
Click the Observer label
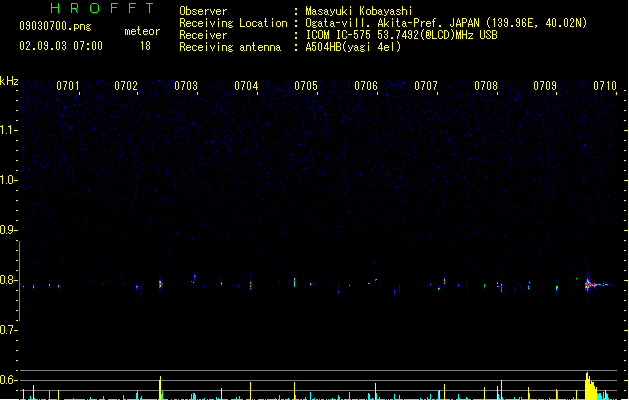coord(203,11)
